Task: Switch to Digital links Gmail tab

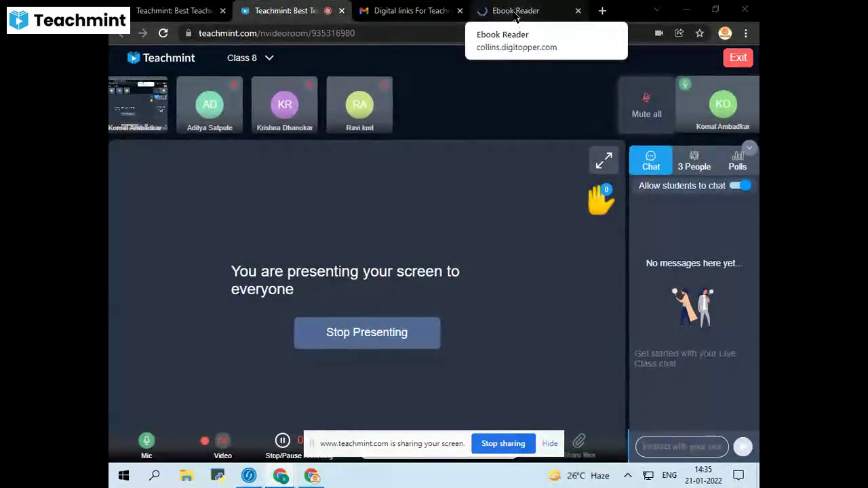Action: click(x=411, y=11)
